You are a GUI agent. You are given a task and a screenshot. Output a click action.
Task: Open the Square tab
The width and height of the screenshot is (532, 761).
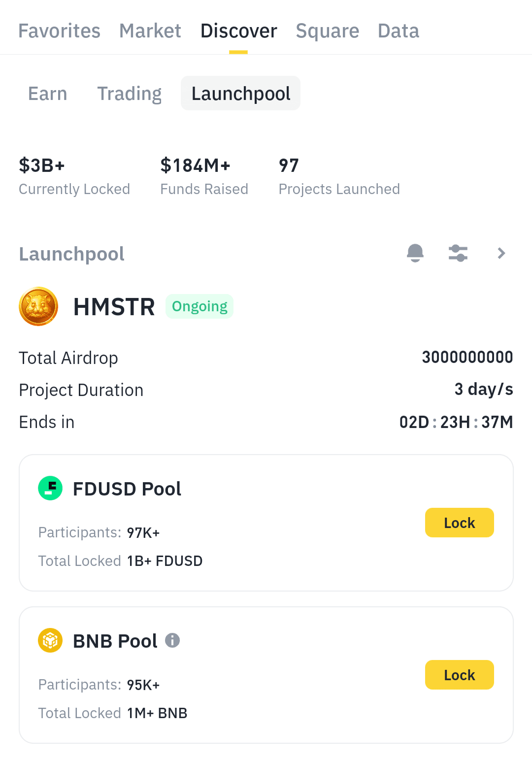pyautogui.click(x=328, y=31)
